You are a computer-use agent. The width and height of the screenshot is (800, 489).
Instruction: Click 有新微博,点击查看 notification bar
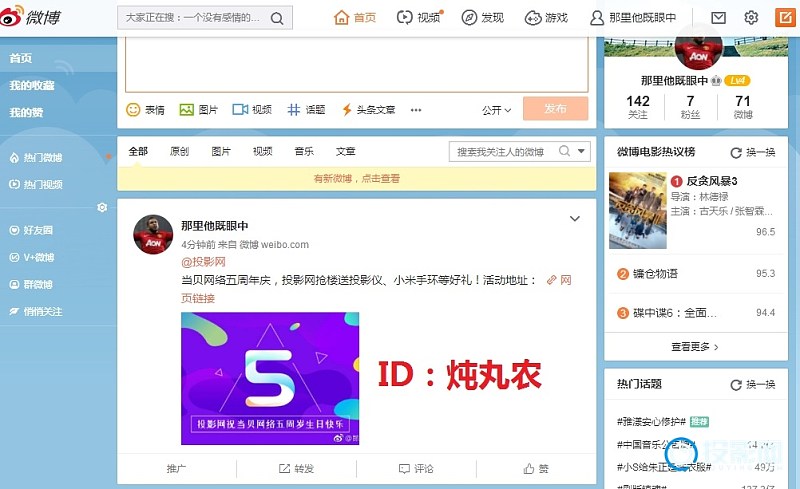pos(357,179)
